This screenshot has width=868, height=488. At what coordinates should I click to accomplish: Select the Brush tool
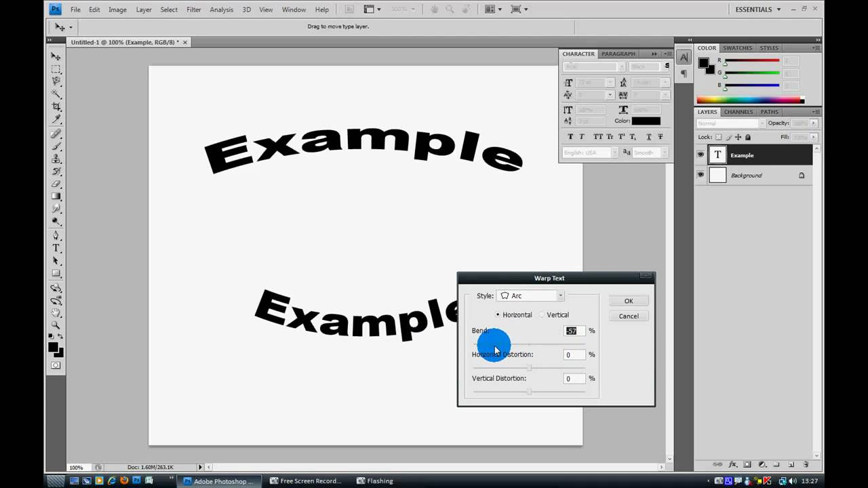(x=56, y=146)
